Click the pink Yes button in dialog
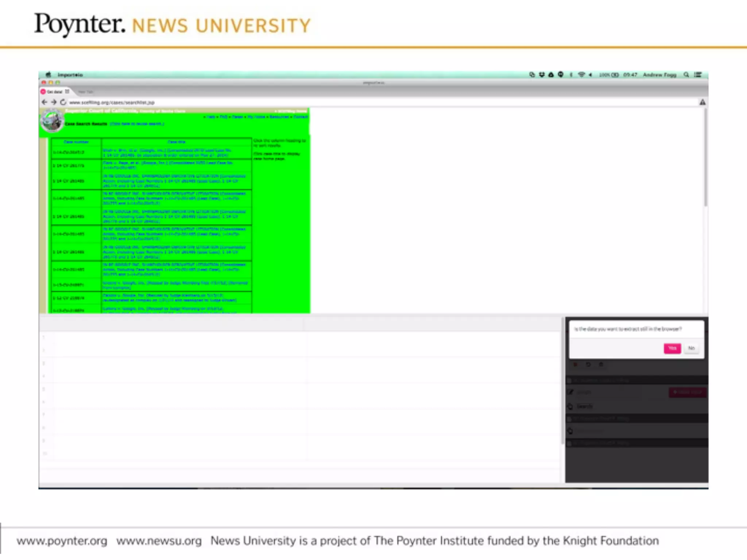The height and width of the screenshot is (560, 747). tap(672, 348)
